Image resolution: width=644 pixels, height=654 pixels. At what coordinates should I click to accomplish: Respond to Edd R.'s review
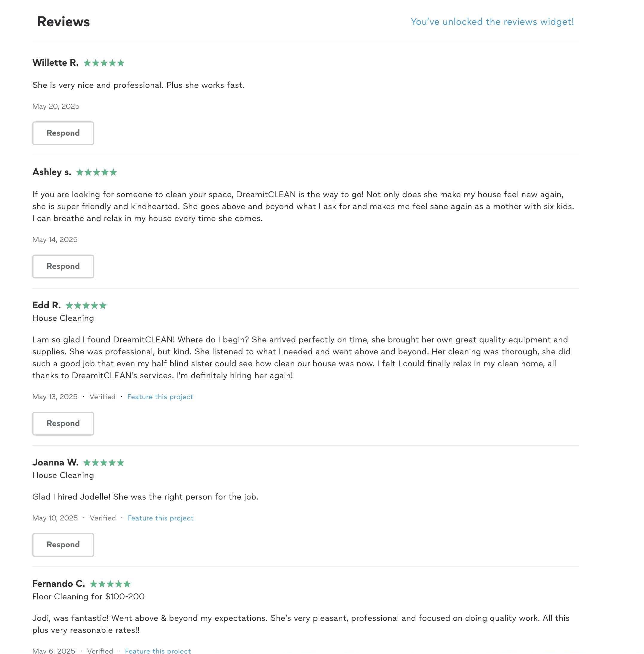pos(63,423)
